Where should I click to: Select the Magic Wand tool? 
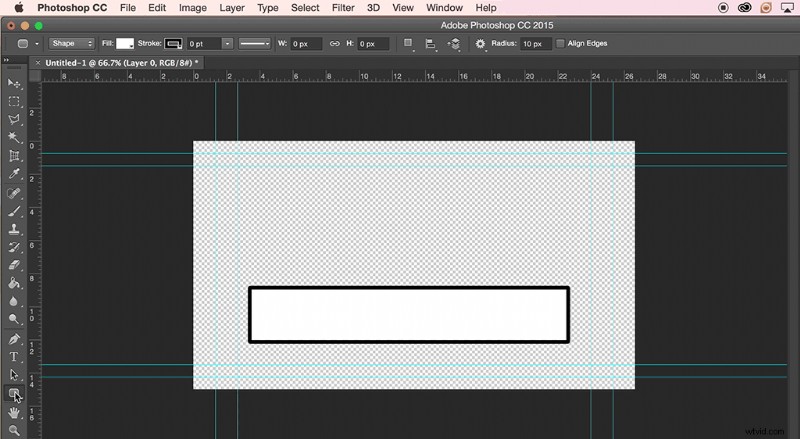coord(14,137)
